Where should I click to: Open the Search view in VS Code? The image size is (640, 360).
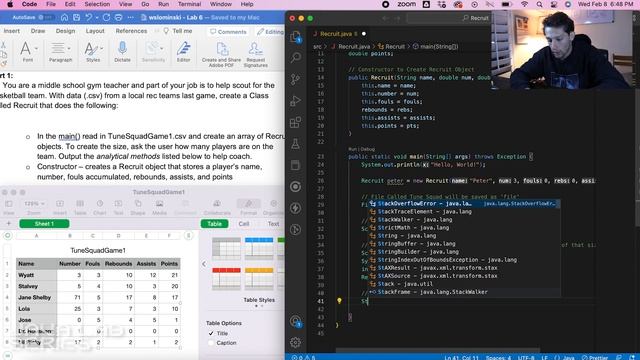296,57
